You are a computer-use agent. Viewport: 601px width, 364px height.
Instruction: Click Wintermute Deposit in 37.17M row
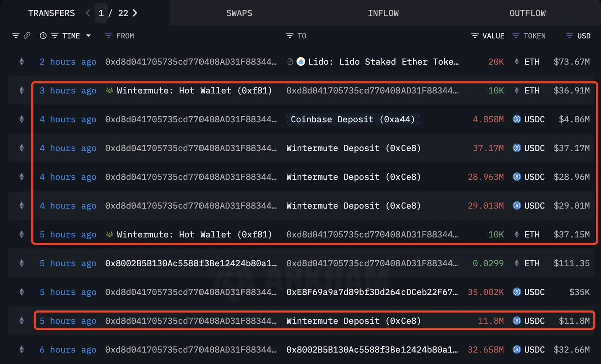tap(353, 148)
